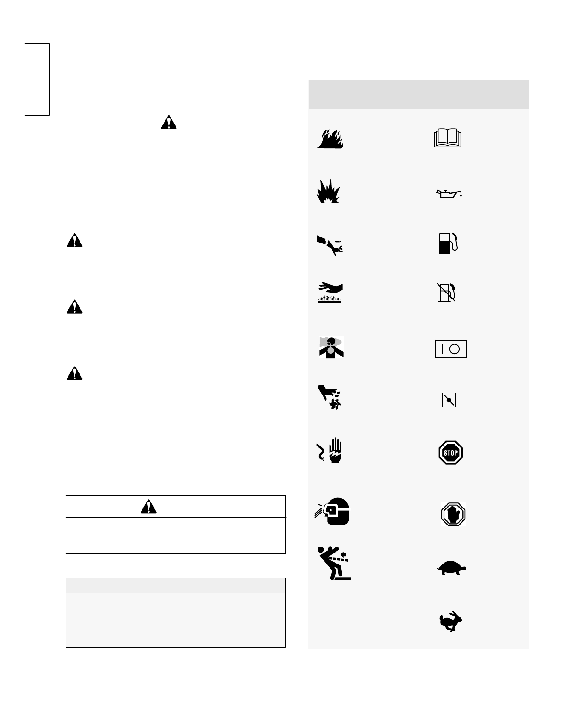Click the octagon icon with raised hand
The image size is (563, 728).
pyautogui.click(x=453, y=514)
